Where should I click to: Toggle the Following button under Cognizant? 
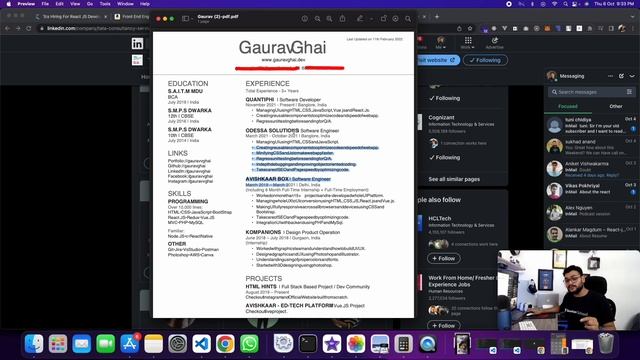445,158
